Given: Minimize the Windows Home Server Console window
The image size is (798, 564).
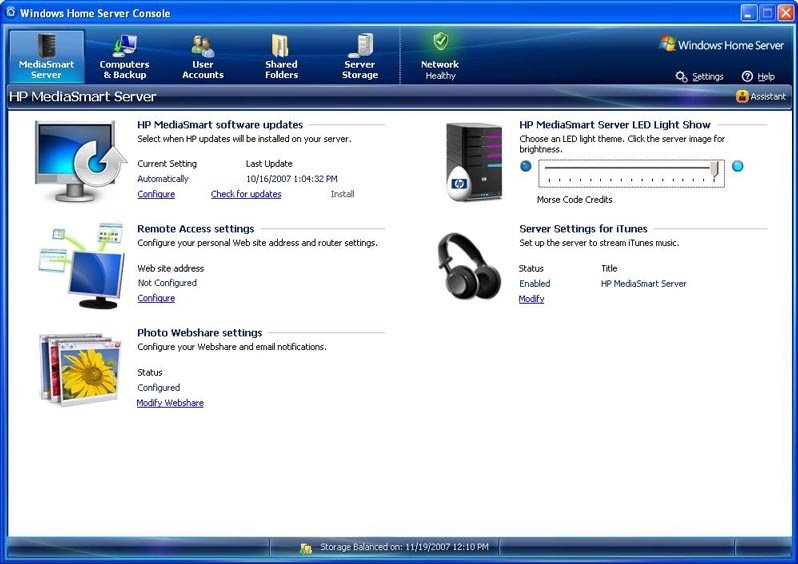Looking at the screenshot, I should point(748,13).
